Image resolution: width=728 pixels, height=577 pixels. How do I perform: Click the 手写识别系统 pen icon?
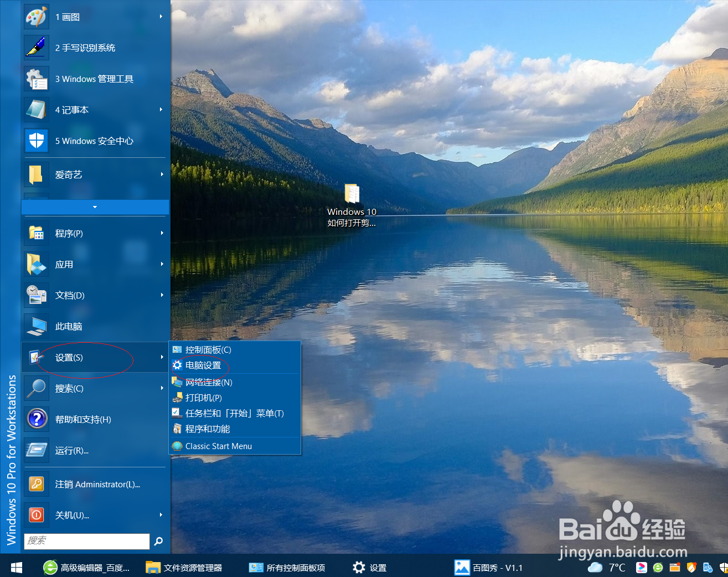pos(37,48)
